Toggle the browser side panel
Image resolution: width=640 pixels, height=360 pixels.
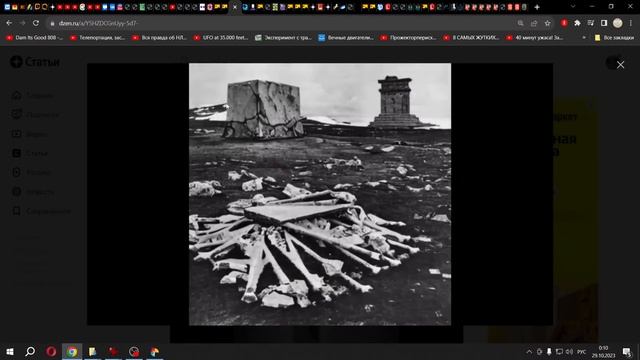coord(604,23)
